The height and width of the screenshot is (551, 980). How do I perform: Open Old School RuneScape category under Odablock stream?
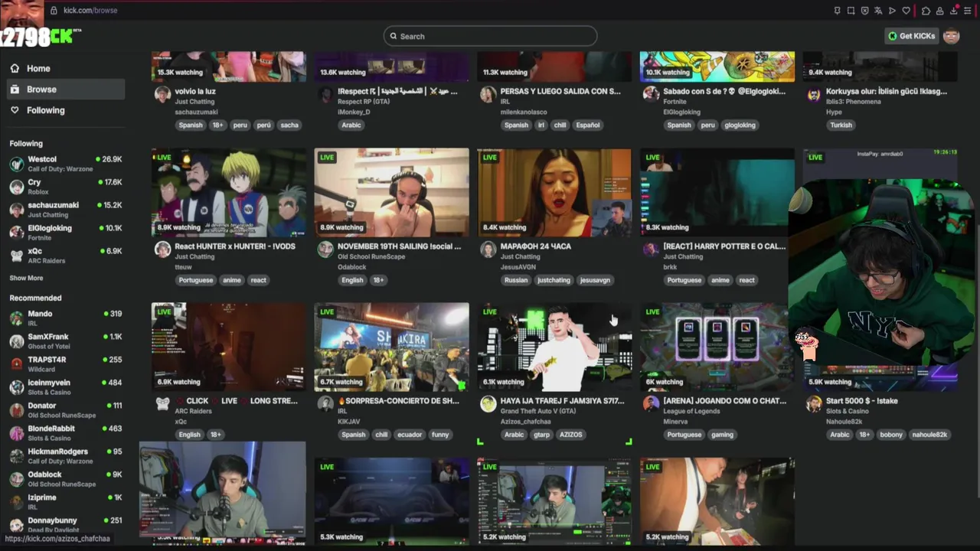370,257
